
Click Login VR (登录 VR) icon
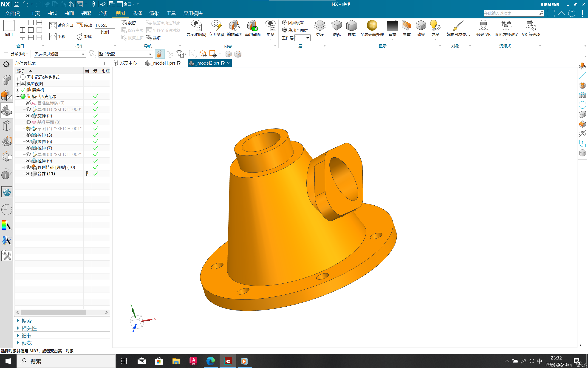[x=483, y=28]
